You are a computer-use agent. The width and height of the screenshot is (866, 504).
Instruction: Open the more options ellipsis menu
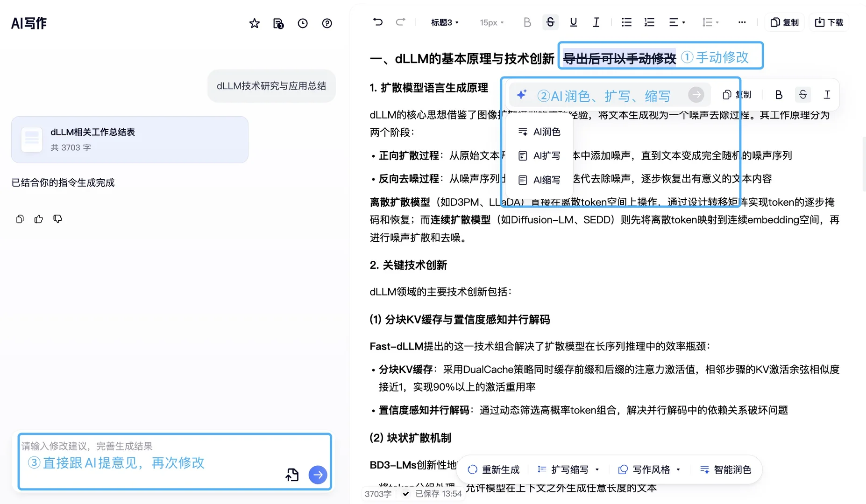point(742,22)
